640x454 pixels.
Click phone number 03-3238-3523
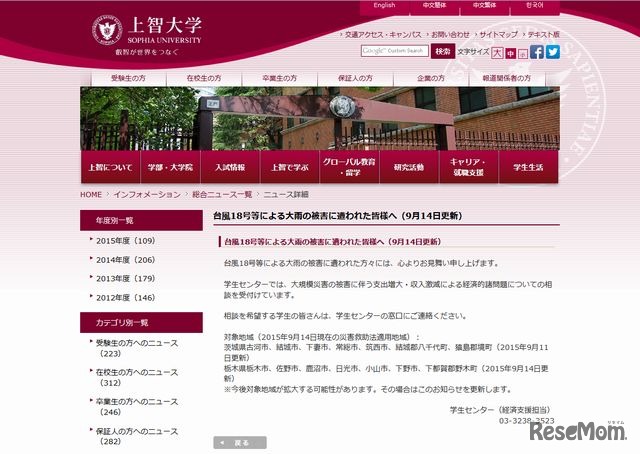pyautogui.click(x=527, y=421)
